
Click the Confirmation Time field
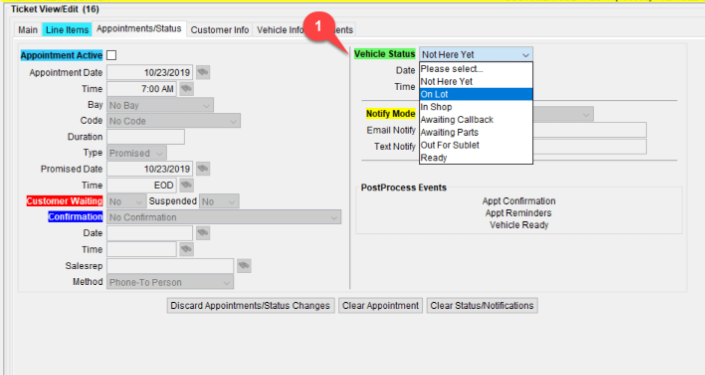point(141,249)
